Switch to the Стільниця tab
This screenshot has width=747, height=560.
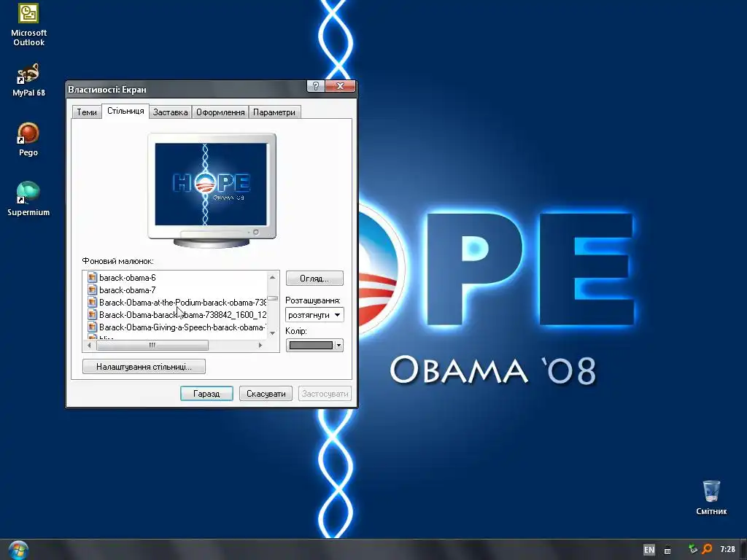point(125,111)
